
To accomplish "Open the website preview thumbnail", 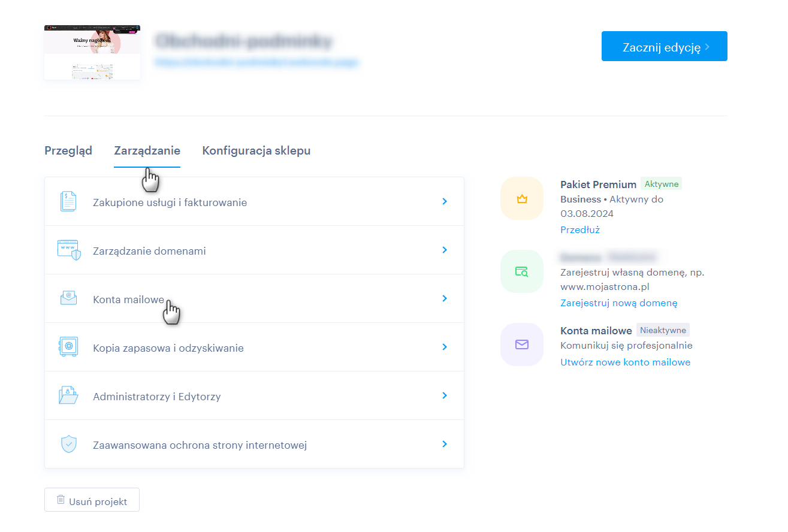I will [x=92, y=52].
